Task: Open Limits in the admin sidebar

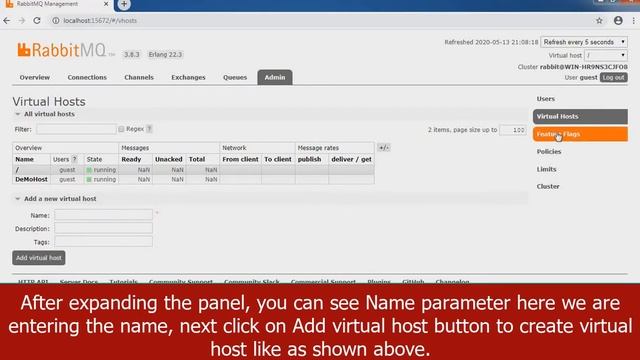Action: click(x=546, y=169)
